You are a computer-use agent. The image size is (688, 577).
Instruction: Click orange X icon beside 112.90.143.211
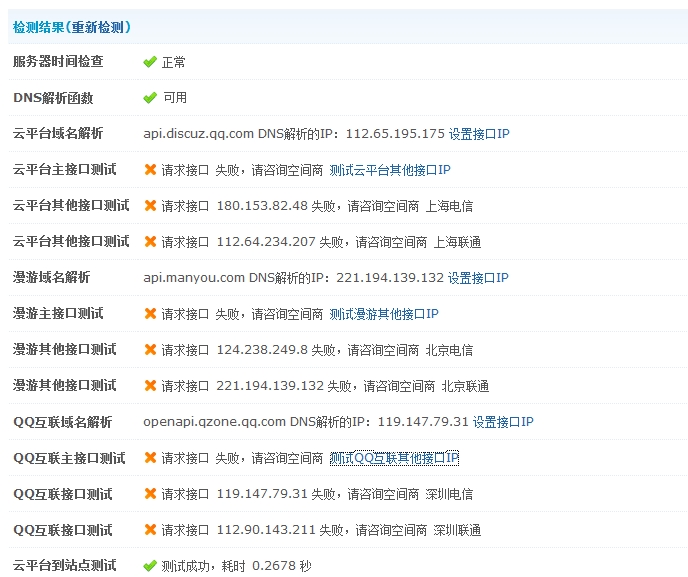click(x=150, y=530)
